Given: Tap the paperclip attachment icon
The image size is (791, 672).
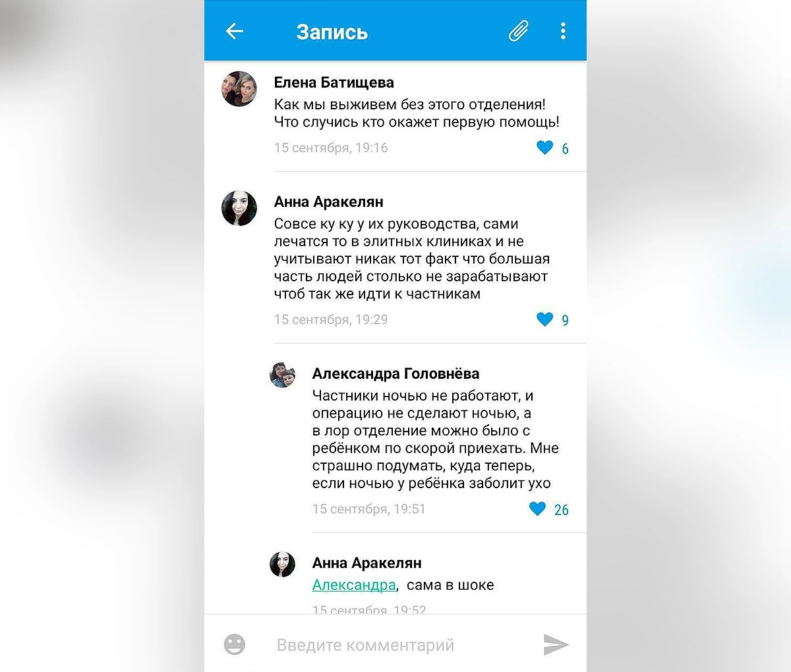Looking at the screenshot, I should pyautogui.click(x=519, y=31).
